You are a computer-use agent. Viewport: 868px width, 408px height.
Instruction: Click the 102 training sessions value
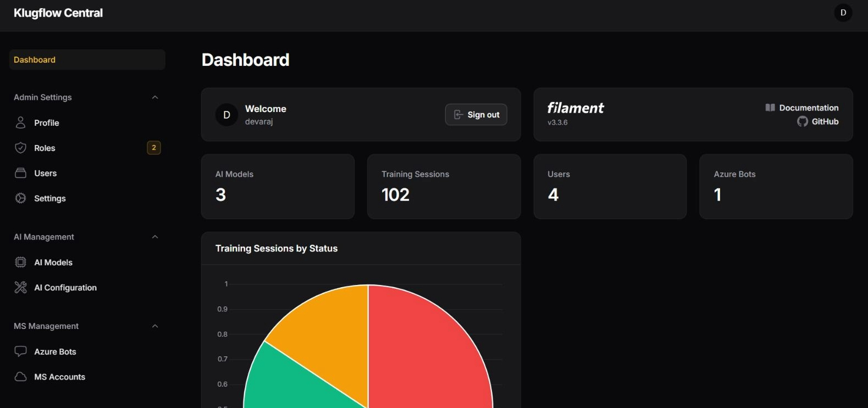point(396,194)
